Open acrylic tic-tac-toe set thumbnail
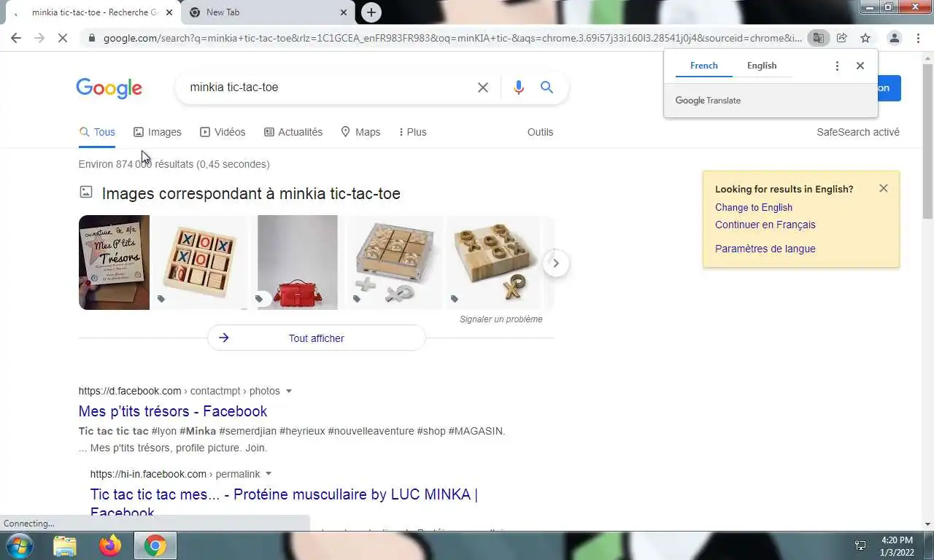This screenshot has height=560, width=934. 395,262
